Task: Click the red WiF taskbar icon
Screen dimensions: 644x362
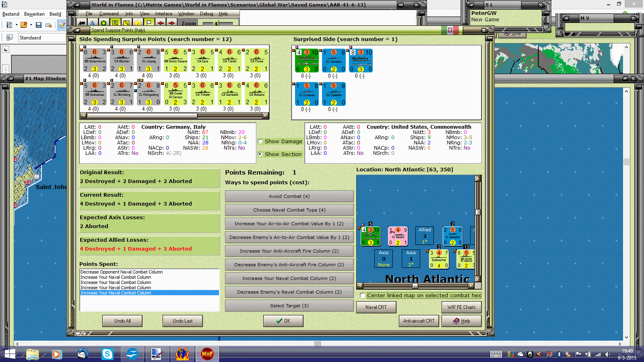Action: coord(207,354)
